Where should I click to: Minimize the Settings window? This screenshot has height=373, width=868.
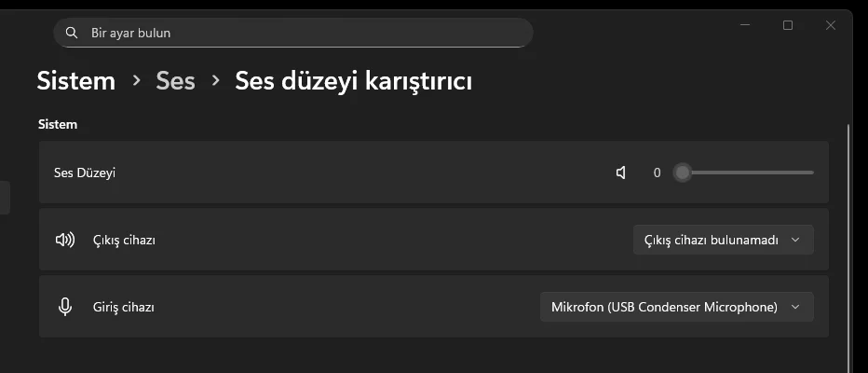[x=745, y=25]
